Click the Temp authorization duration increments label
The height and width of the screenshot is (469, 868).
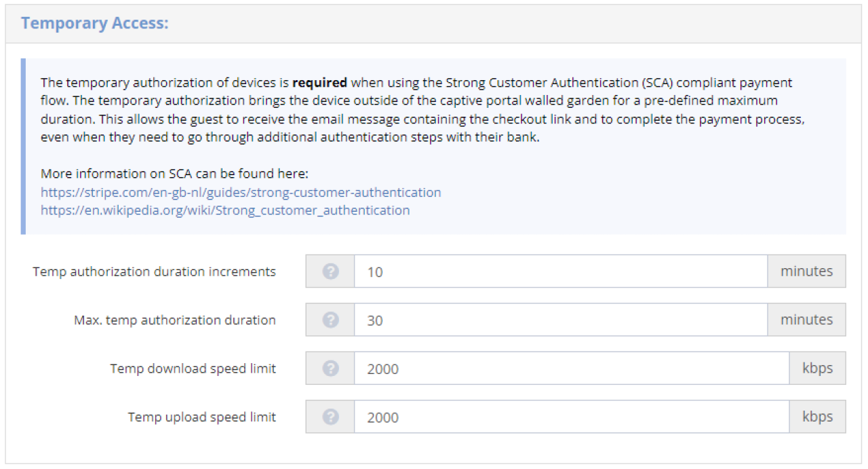(x=153, y=271)
